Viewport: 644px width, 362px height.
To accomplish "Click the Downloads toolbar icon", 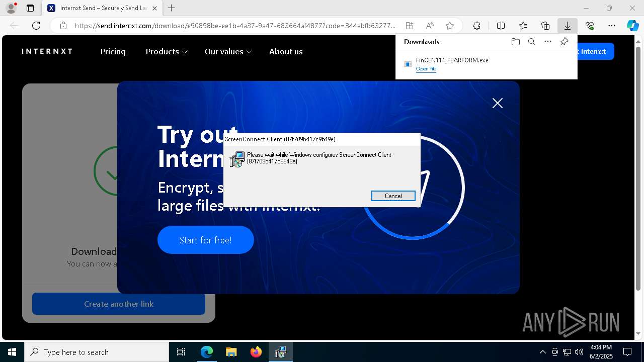I will tap(568, 26).
